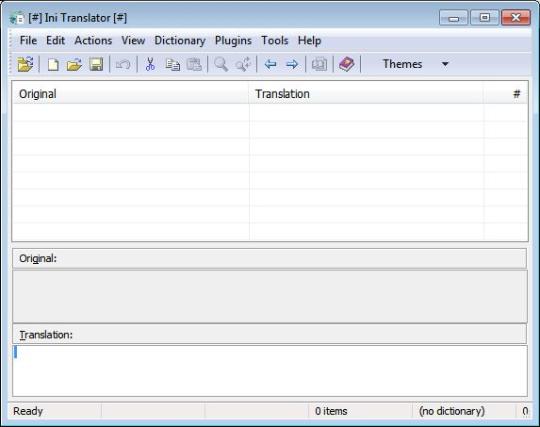Open the File menu
This screenshot has width=540, height=427.
pos(28,41)
